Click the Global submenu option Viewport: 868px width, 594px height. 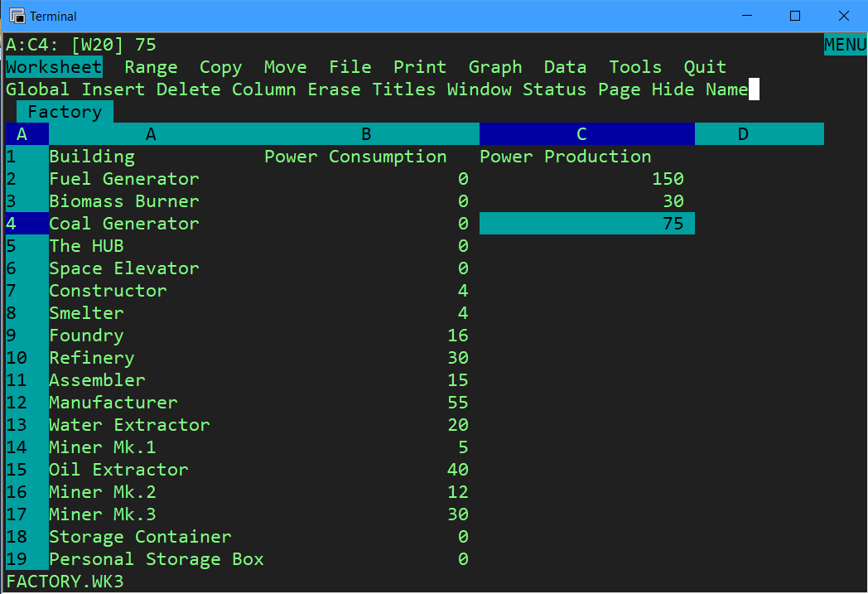(x=37, y=89)
